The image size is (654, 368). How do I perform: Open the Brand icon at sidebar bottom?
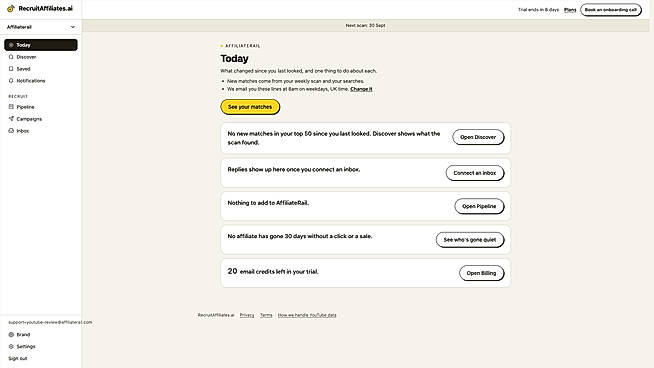coord(11,335)
